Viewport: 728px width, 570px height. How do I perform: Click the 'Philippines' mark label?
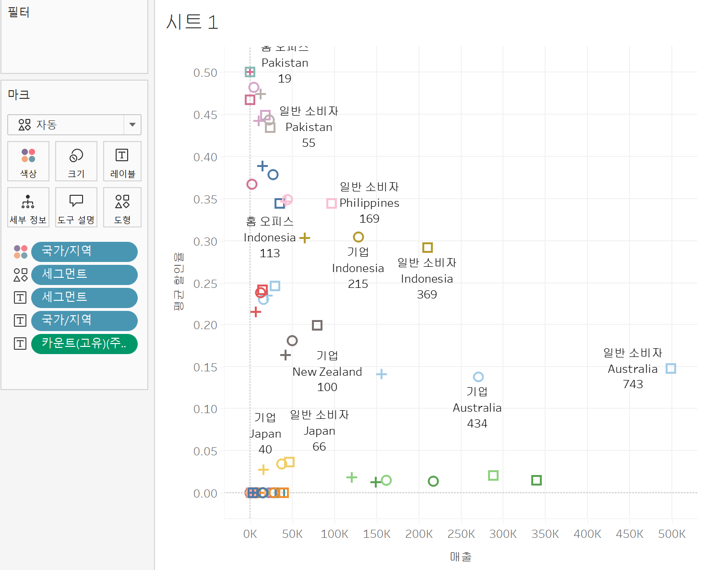pos(370,203)
